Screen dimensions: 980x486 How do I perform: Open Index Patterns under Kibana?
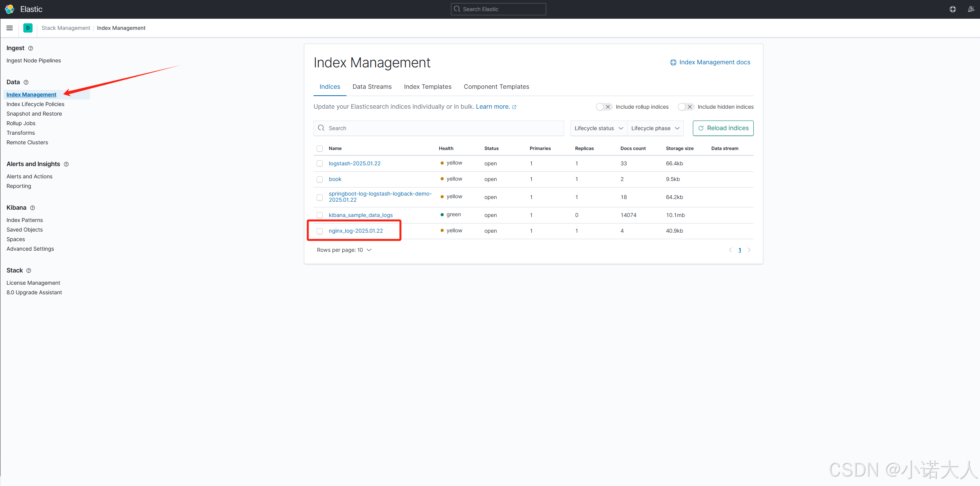(x=24, y=220)
